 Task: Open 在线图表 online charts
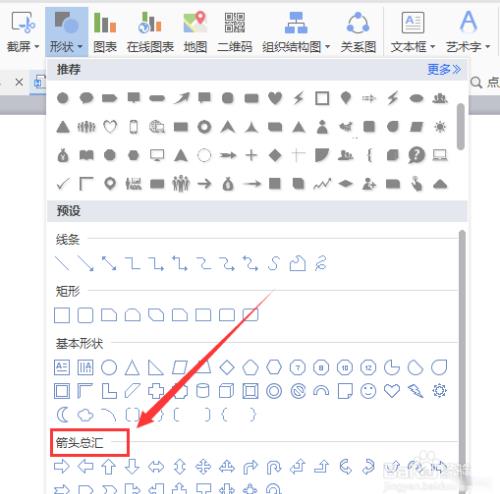(150, 31)
